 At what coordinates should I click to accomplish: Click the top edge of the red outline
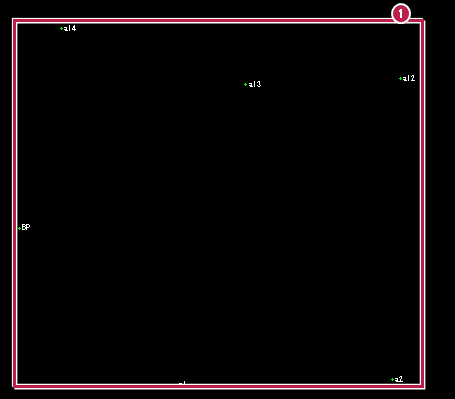(x=218, y=21)
